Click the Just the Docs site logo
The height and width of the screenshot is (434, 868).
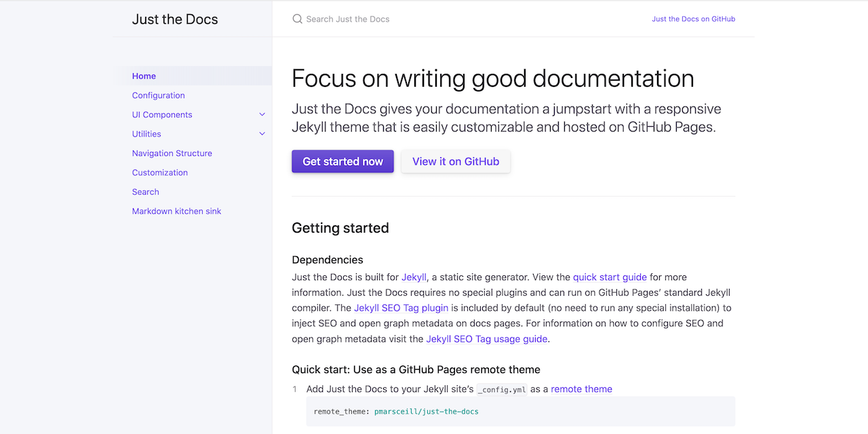pyautogui.click(x=175, y=19)
